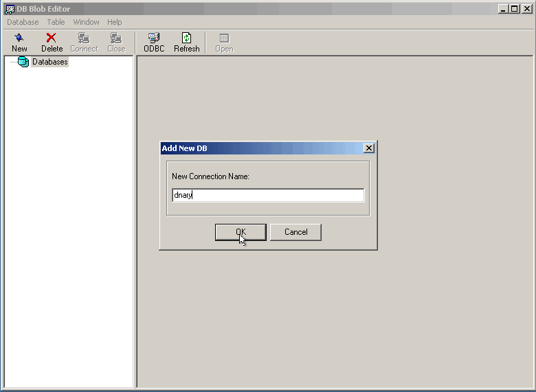Click the New database toolbar icon
This screenshot has height=392, width=536.
[19, 38]
